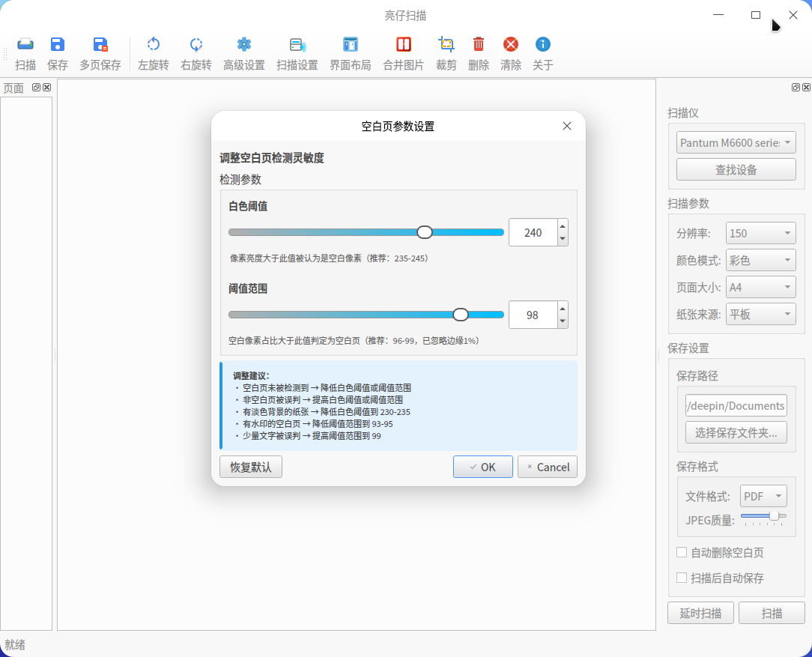Viewport: 812px width, 657px height.
Task: Decrease 阈值范围 value with down arrow
Action: tap(563, 321)
